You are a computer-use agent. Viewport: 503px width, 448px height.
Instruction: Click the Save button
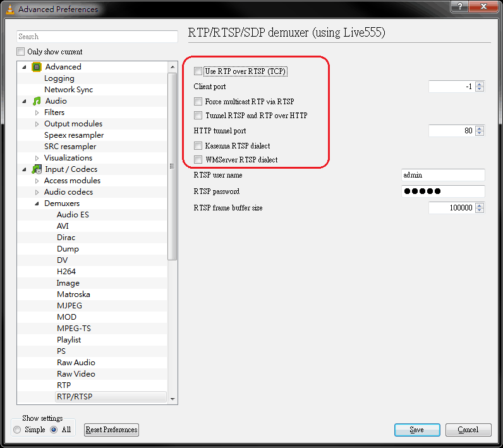click(x=417, y=430)
